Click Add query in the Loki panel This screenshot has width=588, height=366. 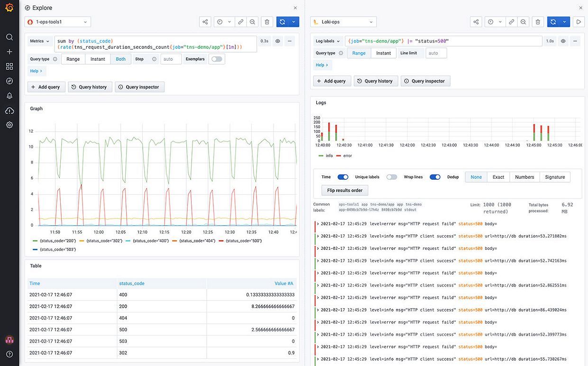pyautogui.click(x=332, y=81)
